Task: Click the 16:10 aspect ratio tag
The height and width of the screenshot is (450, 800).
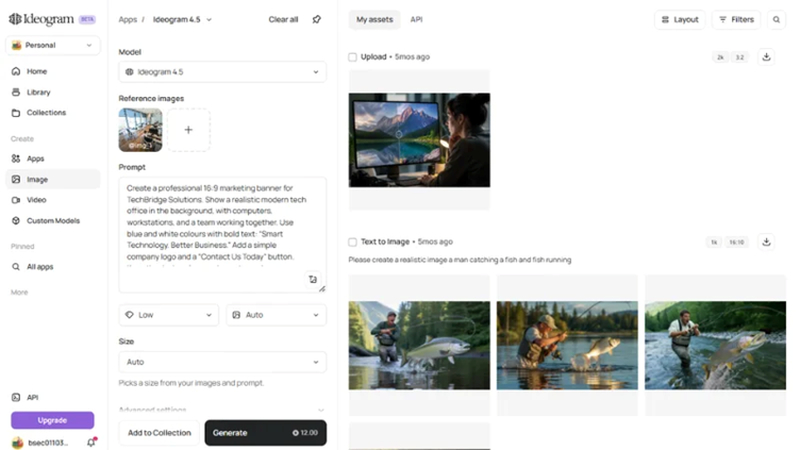Action: pos(736,242)
